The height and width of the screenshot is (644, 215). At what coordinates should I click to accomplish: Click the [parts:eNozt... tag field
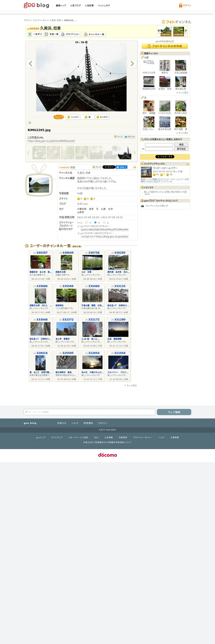(104, 230)
